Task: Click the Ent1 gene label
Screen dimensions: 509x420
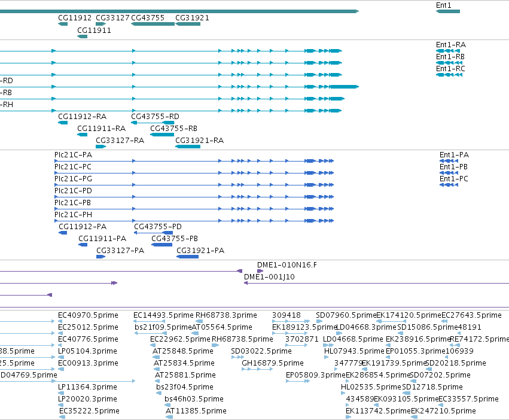Action: [x=443, y=5]
